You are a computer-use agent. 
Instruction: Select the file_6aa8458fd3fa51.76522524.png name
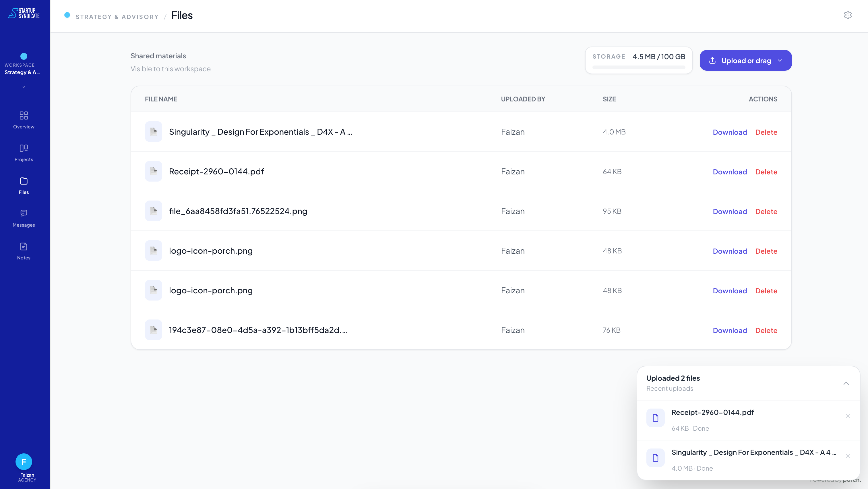tap(238, 211)
